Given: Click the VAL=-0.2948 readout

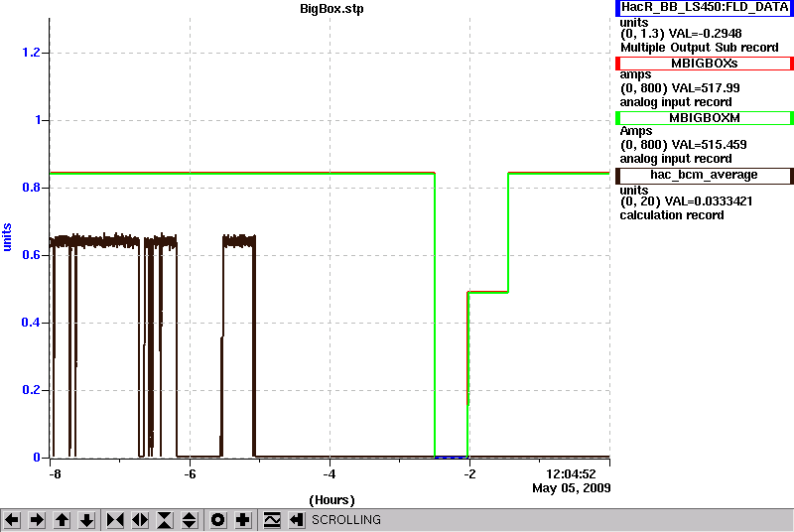Looking at the screenshot, I should pyautogui.click(x=706, y=34).
